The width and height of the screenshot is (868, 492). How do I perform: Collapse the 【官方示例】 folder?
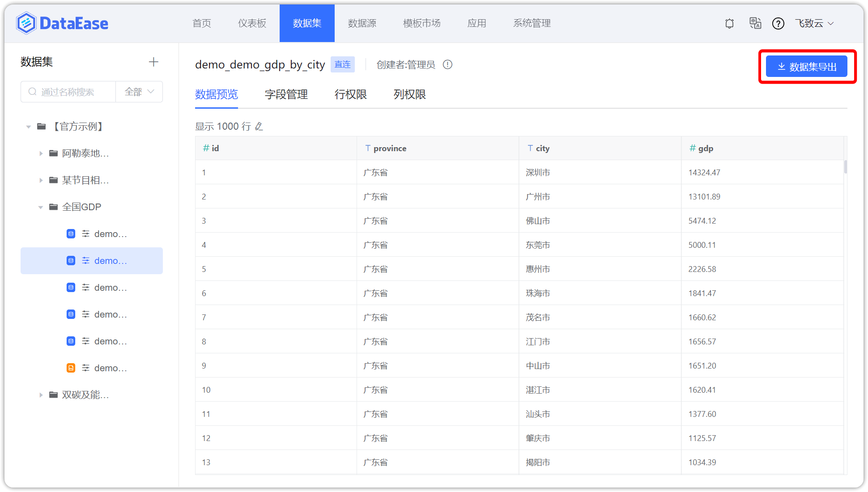pos(29,127)
